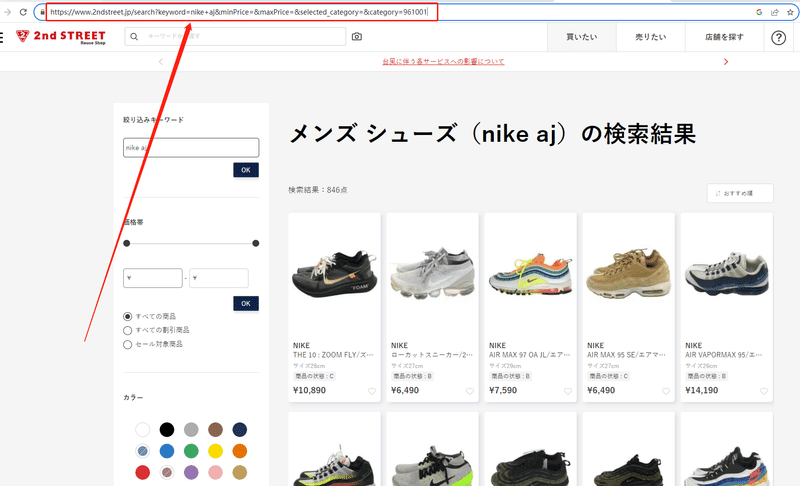800x486 pixels.
Task: Click the 2nd STREET logo
Action: click(61, 36)
